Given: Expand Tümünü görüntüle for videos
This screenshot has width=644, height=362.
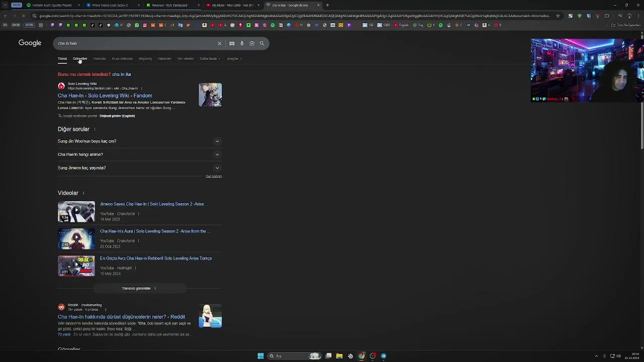Looking at the screenshot, I should 139,289.
